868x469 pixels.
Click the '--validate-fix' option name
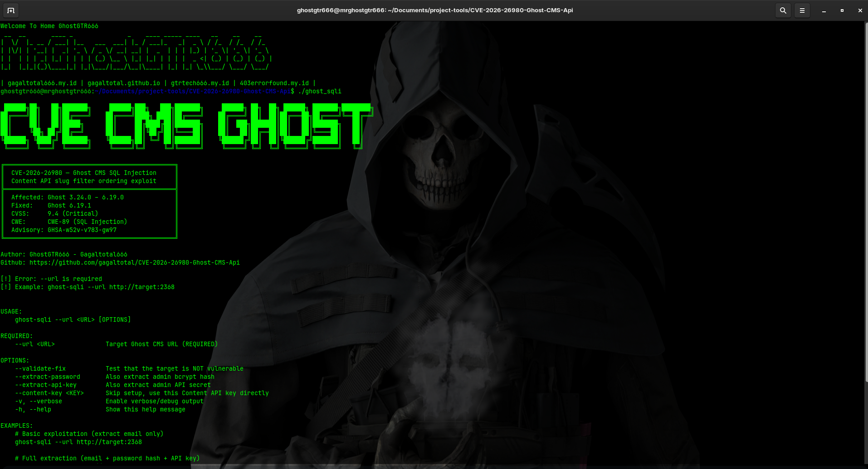(x=40, y=369)
